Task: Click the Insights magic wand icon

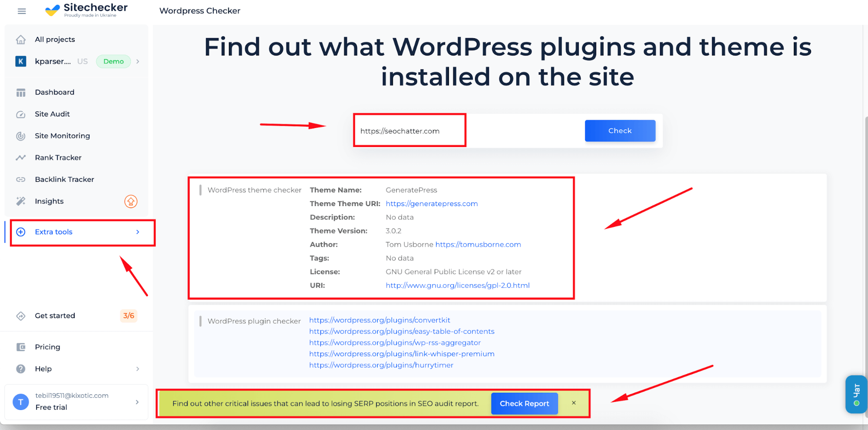Action: pyautogui.click(x=21, y=201)
